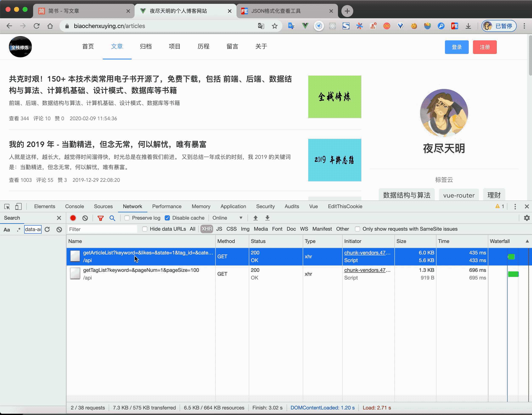
Task: Select the Network tab in DevTools
Action: (132, 206)
